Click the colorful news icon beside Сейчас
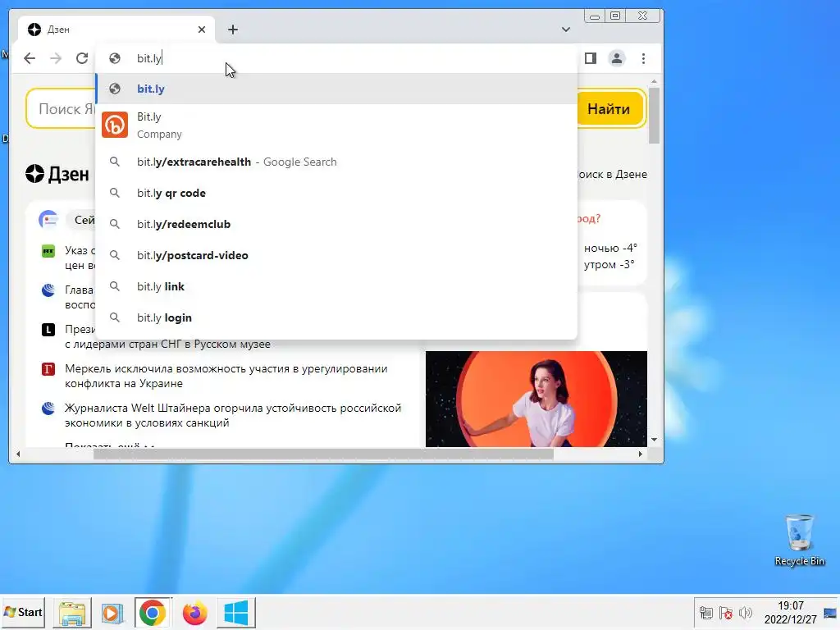The image size is (840, 630). click(x=48, y=220)
